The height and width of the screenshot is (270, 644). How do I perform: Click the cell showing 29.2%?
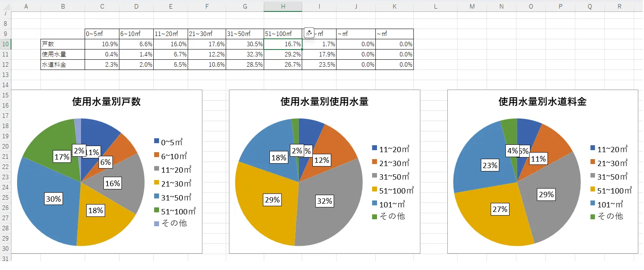(x=283, y=54)
